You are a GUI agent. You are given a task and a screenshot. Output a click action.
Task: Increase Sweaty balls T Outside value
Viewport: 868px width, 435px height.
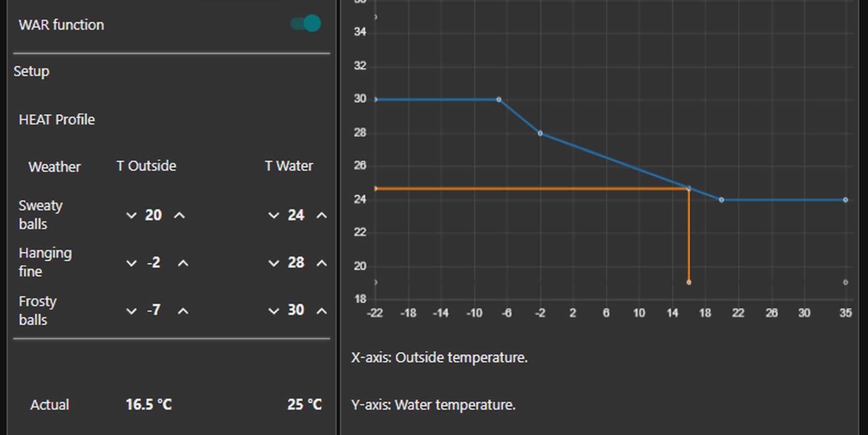180,216
